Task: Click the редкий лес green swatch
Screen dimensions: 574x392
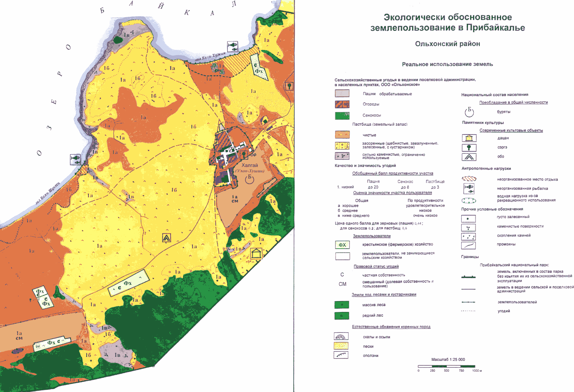Action: [x=342, y=316]
